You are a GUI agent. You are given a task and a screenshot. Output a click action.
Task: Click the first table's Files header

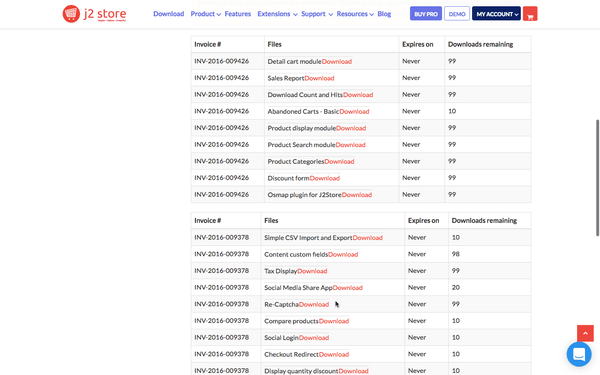(x=274, y=44)
